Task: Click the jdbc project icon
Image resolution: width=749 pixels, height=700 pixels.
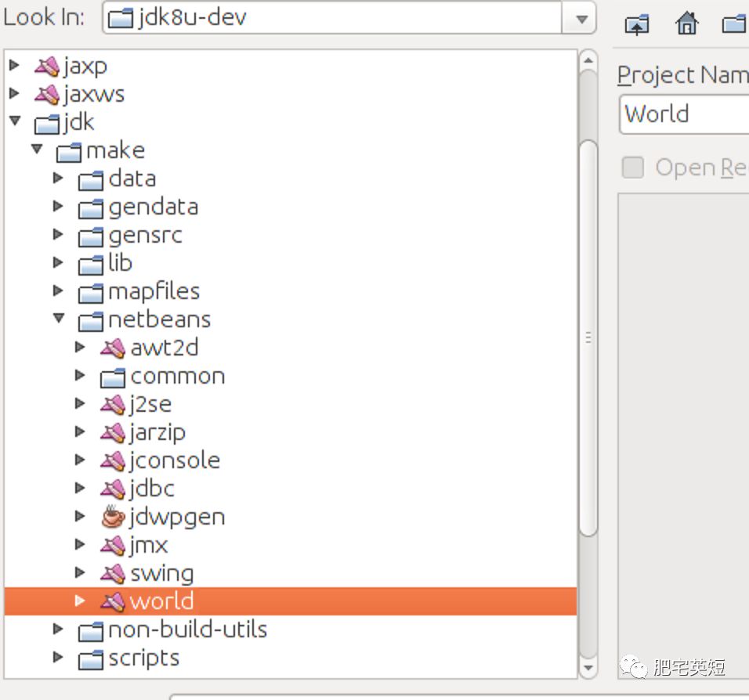Action: 113,489
